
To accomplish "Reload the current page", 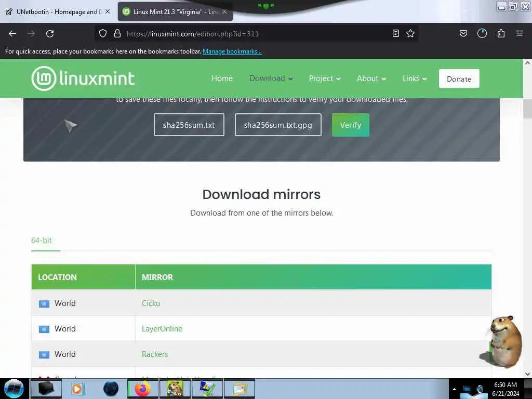I will tap(50, 34).
